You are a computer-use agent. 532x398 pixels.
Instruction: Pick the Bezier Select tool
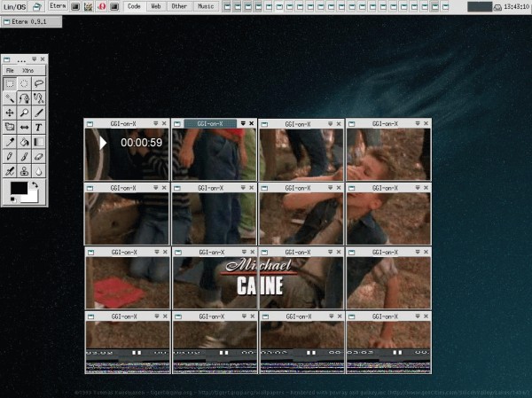(24, 98)
